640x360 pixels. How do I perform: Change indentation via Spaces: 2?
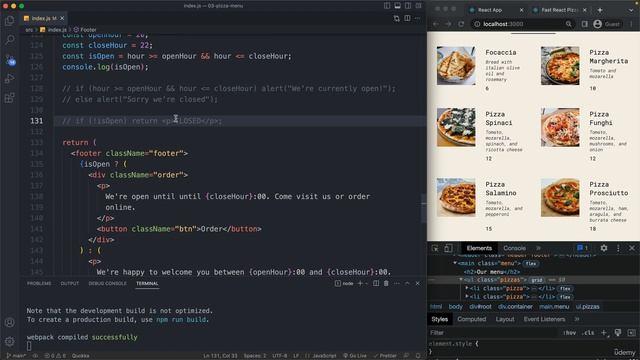[255, 356]
